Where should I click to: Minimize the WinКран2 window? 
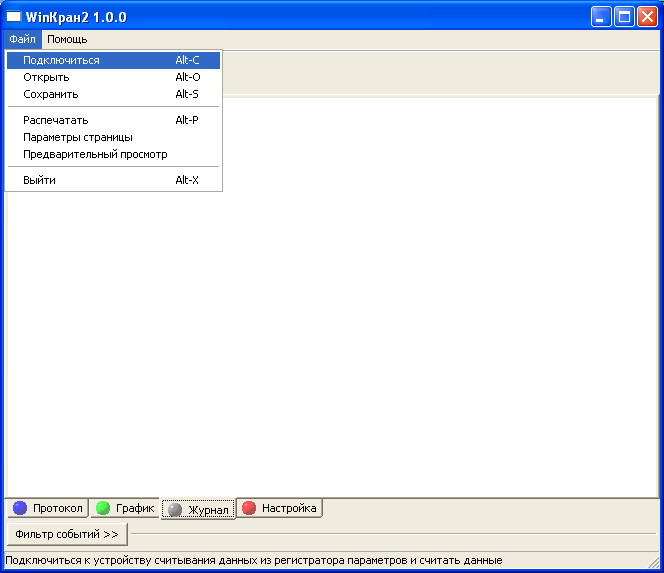pyautogui.click(x=600, y=17)
